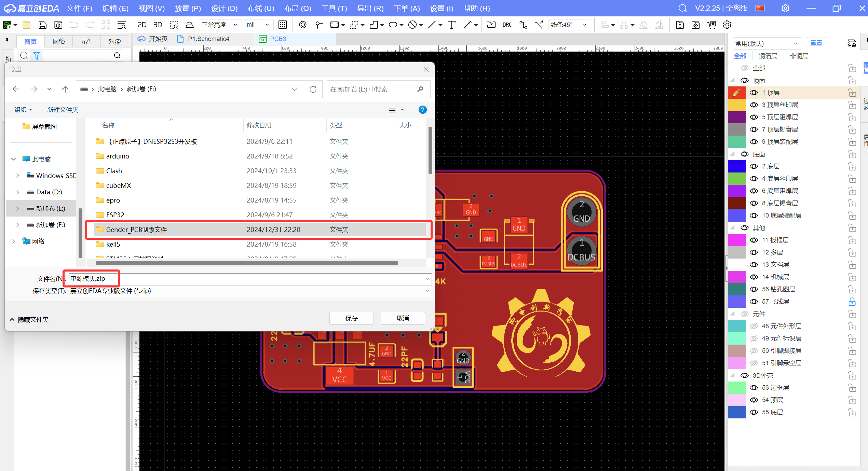The height and width of the screenshot is (471, 868).
Task: Expand the Data (D:) drive tree node
Action: (18, 192)
